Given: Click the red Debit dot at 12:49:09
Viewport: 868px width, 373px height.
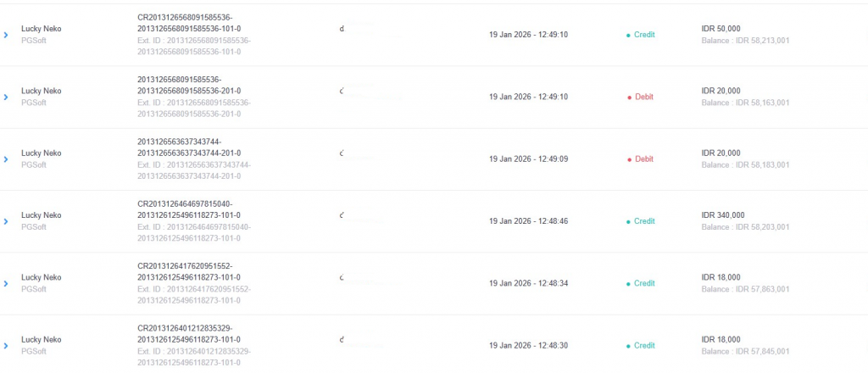Looking at the screenshot, I should coord(628,159).
